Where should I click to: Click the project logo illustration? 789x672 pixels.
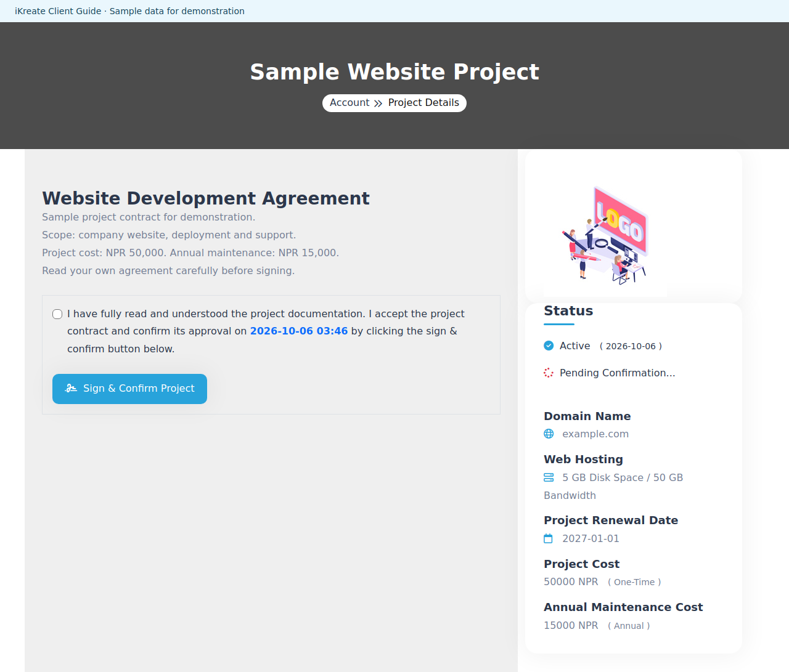[x=605, y=235]
